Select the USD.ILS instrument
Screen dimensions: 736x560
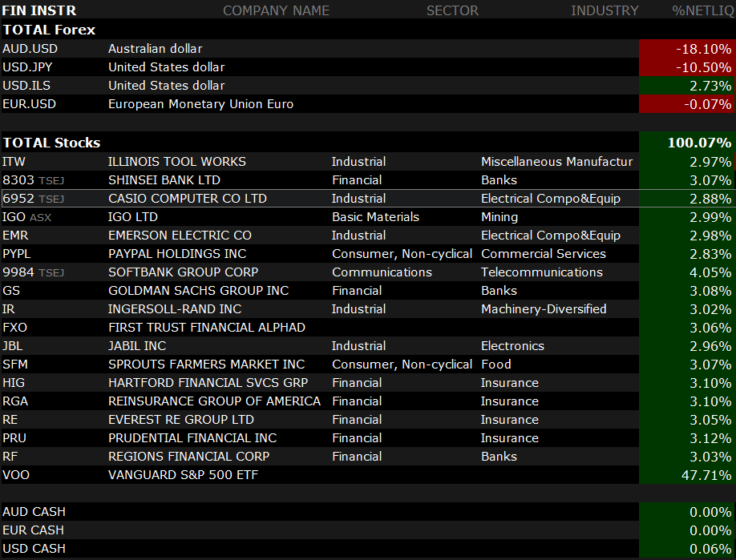tap(26, 86)
